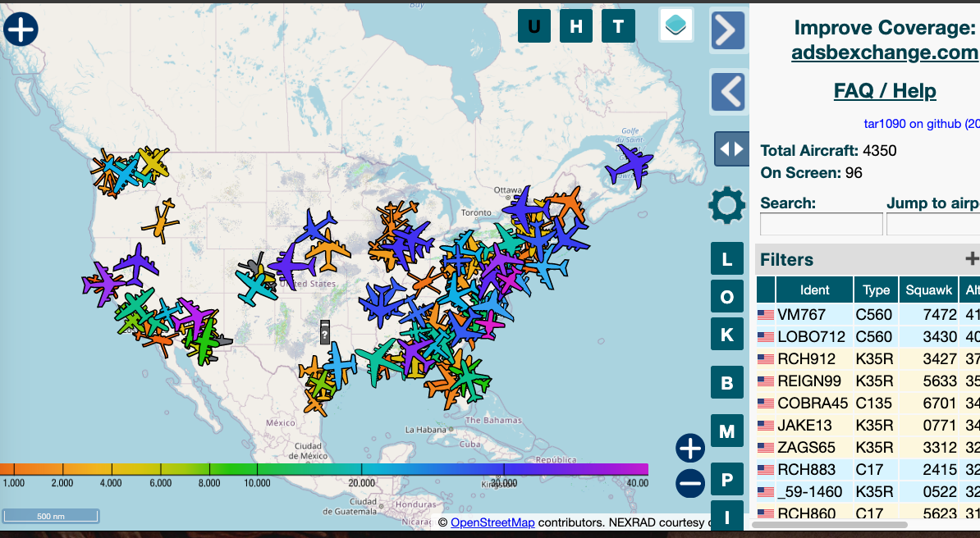Select the RCH883 aircraft row
The height and width of the screenshot is (538, 980).
click(868, 470)
